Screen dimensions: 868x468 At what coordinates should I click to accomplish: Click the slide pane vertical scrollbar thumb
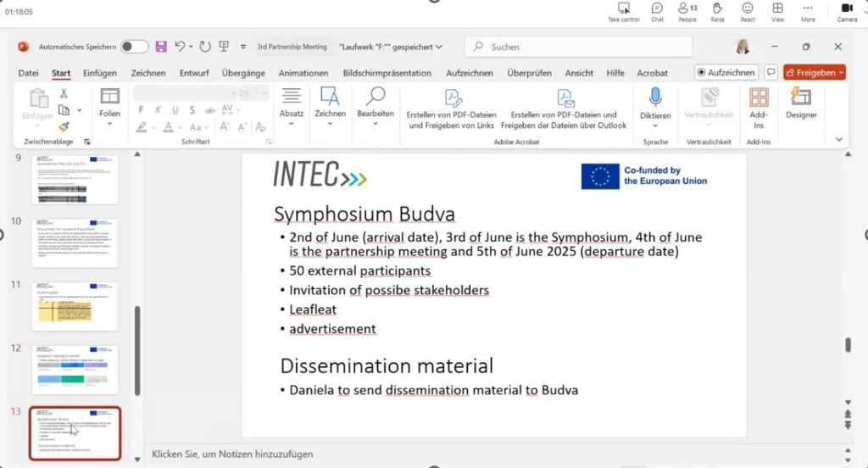point(848,344)
